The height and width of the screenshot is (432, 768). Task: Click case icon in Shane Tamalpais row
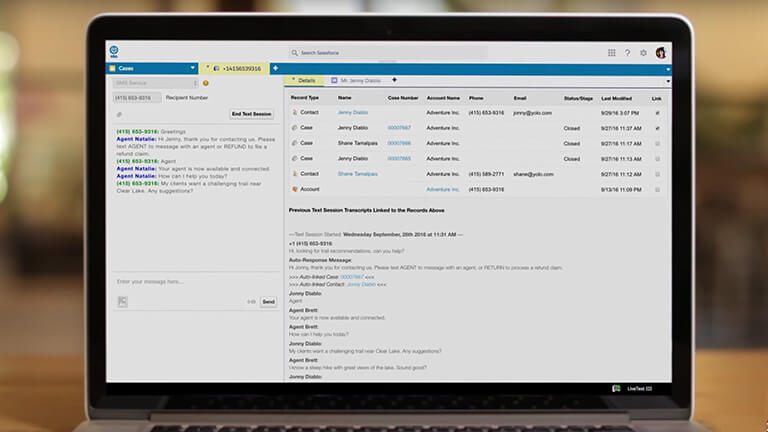[x=295, y=143]
